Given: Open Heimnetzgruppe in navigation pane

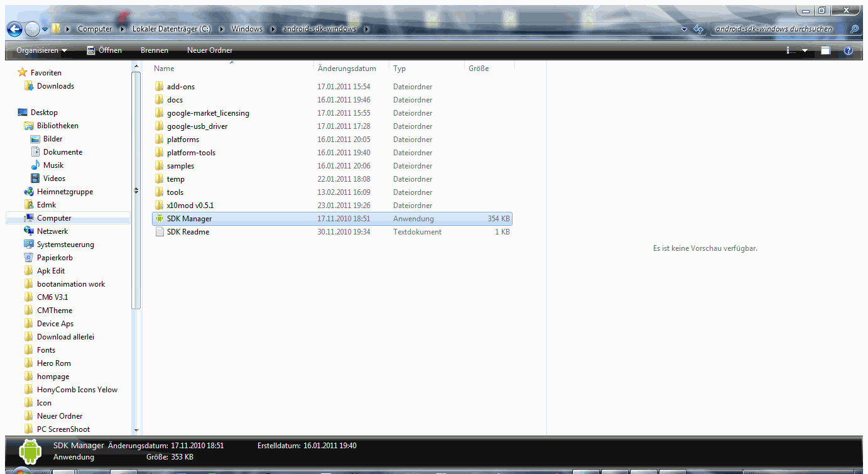Looking at the screenshot, I should point(65,192).
